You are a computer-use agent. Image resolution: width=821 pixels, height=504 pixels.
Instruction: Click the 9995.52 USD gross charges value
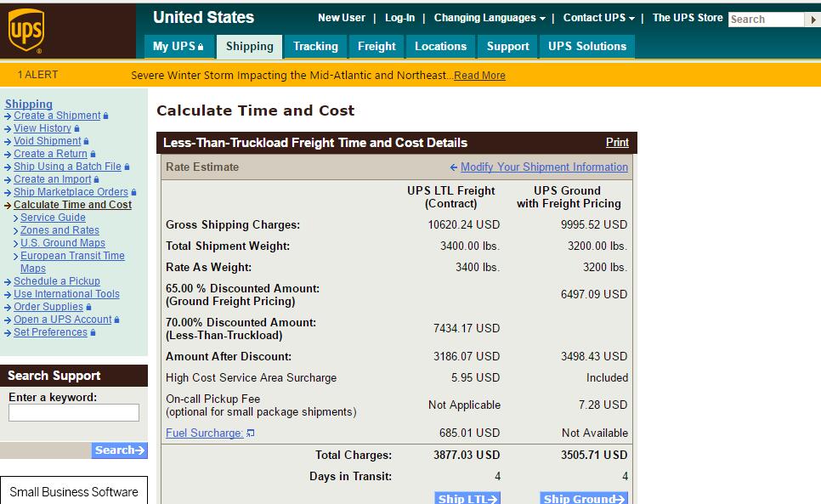point(594,225)
